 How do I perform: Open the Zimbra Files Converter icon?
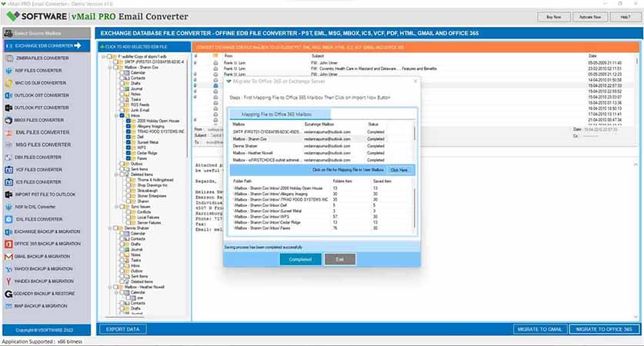(x=8, y=58)
